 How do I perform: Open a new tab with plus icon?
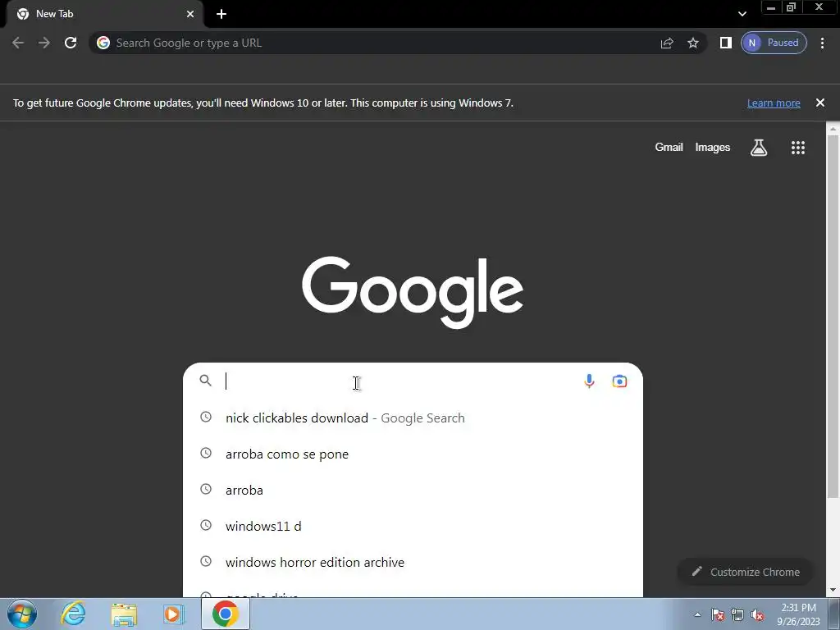pyautogui.click(x=221, y=14)
